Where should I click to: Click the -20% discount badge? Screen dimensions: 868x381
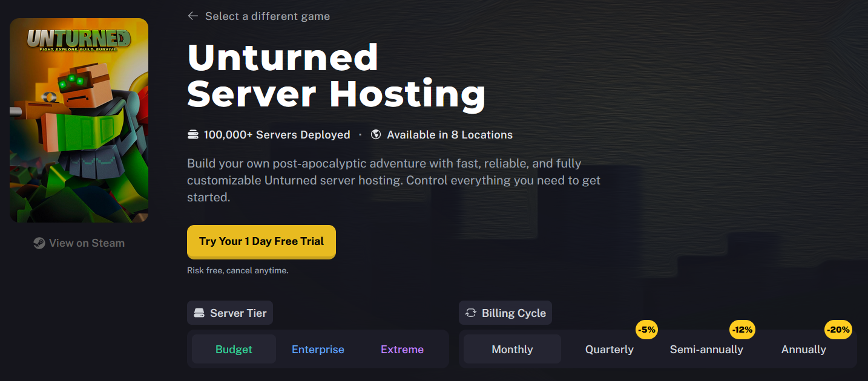[838, 330]
